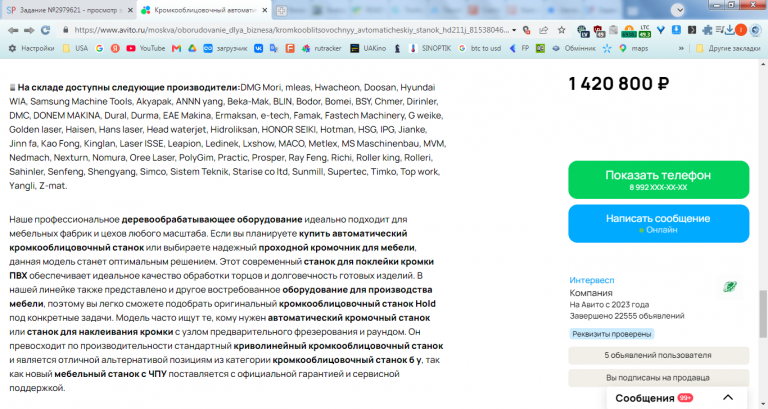This screenshot has height=409, width=768.
Task: Click the Написать сообщение button
Action: point(658,223)
